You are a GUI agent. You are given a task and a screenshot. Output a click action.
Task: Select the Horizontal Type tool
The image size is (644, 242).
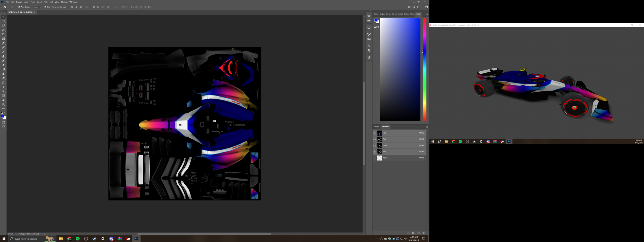[x=3, y=87]
